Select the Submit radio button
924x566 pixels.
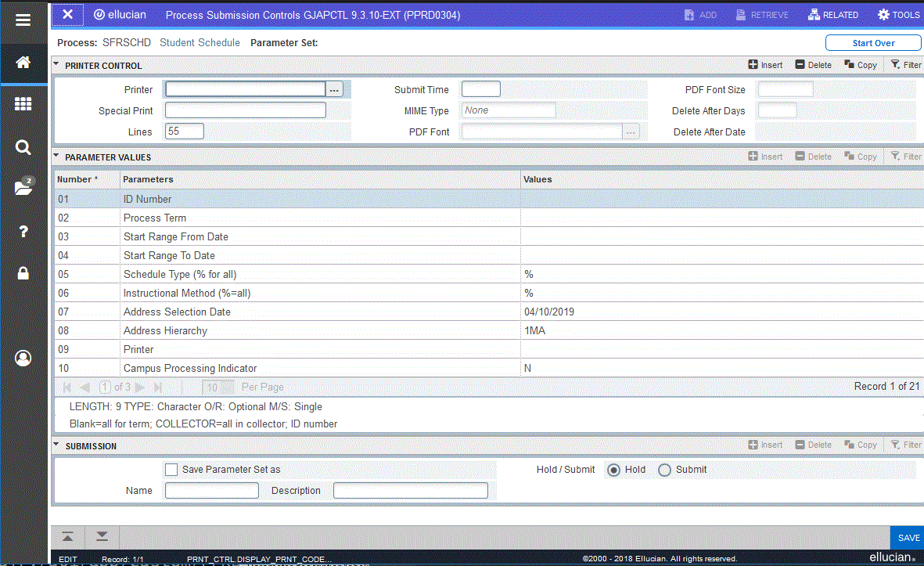click(665, 470)
